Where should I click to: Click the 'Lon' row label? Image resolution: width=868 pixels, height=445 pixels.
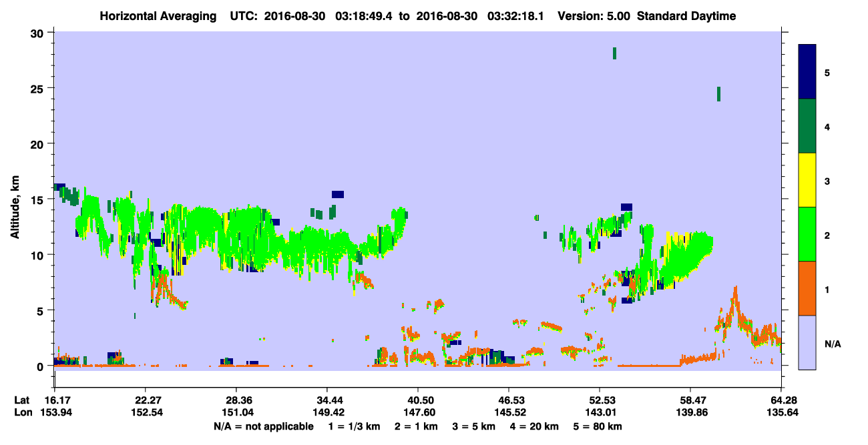22,412
